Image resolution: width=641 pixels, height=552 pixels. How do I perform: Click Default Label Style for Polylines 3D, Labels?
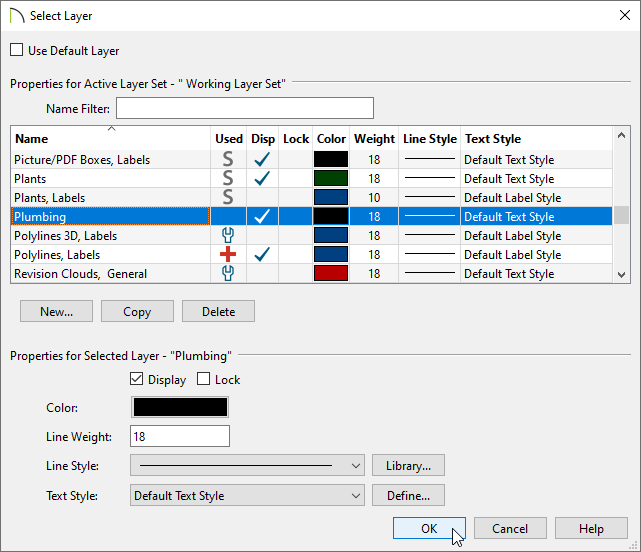(x=512, y=236)
